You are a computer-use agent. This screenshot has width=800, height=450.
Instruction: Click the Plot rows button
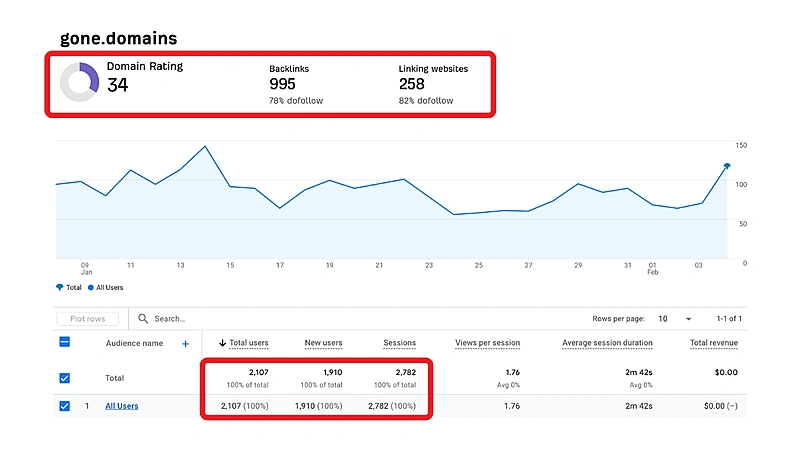point(88,318)
